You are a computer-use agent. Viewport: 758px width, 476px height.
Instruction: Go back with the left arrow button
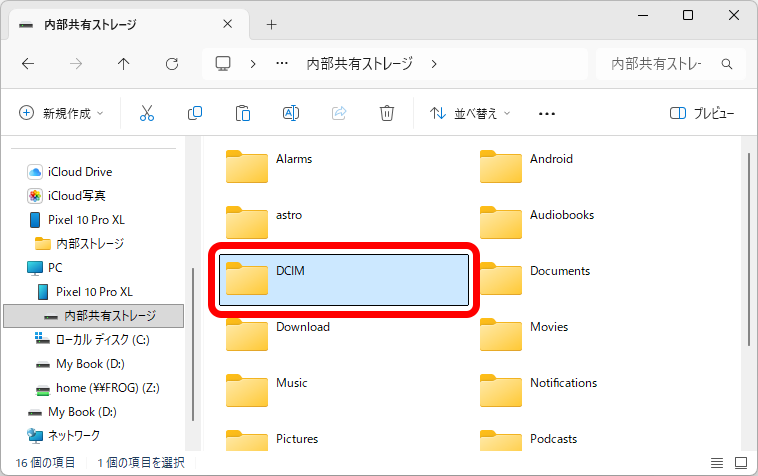[x=28, y=64]
